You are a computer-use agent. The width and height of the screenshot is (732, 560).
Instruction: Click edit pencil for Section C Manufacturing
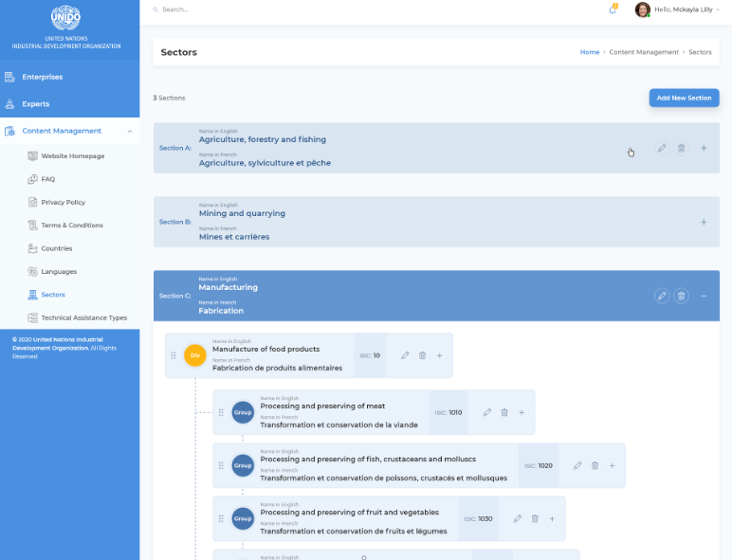[662, 296]
